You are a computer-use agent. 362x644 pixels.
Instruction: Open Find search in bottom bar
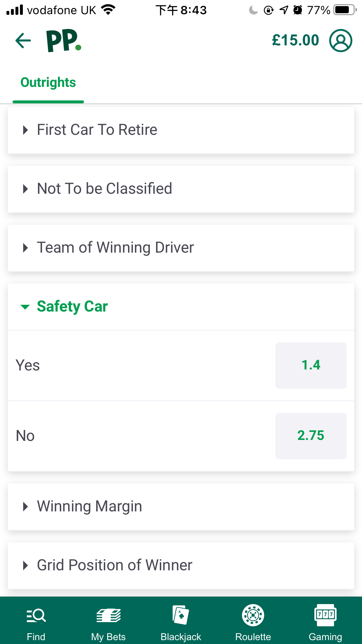click(36, 622)
